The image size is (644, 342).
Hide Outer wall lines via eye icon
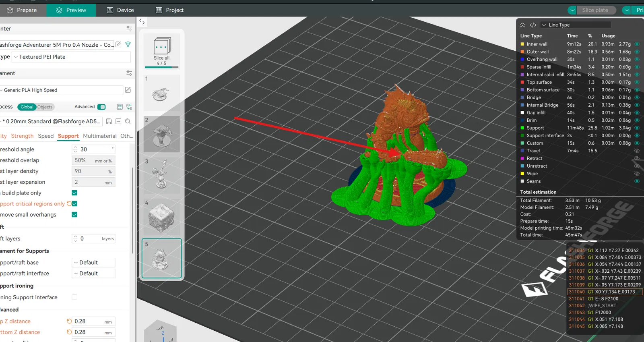637,52
